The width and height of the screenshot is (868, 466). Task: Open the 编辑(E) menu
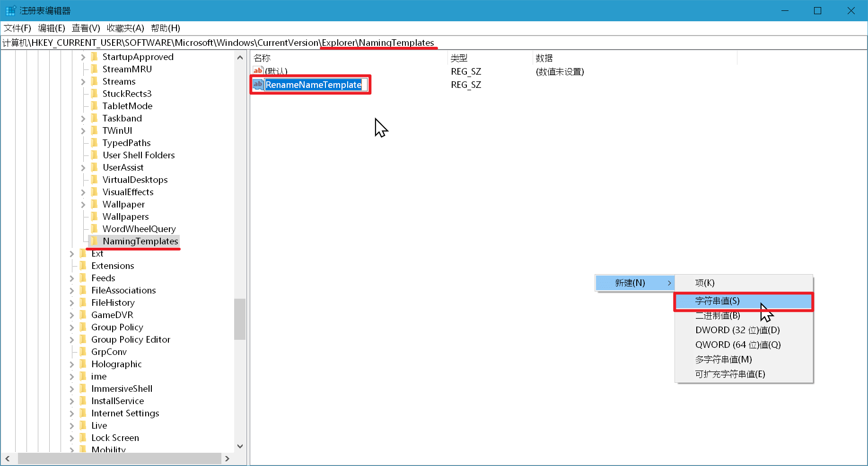[52, 28]
